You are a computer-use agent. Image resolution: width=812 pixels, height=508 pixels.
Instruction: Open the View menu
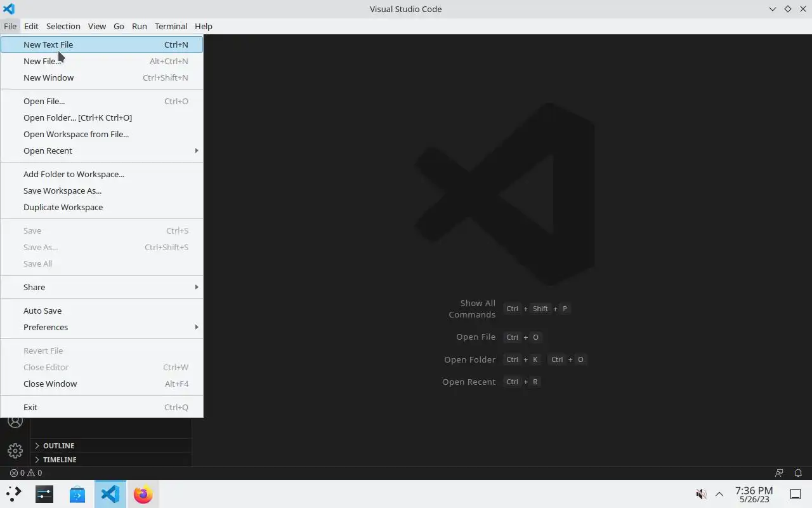97,26
